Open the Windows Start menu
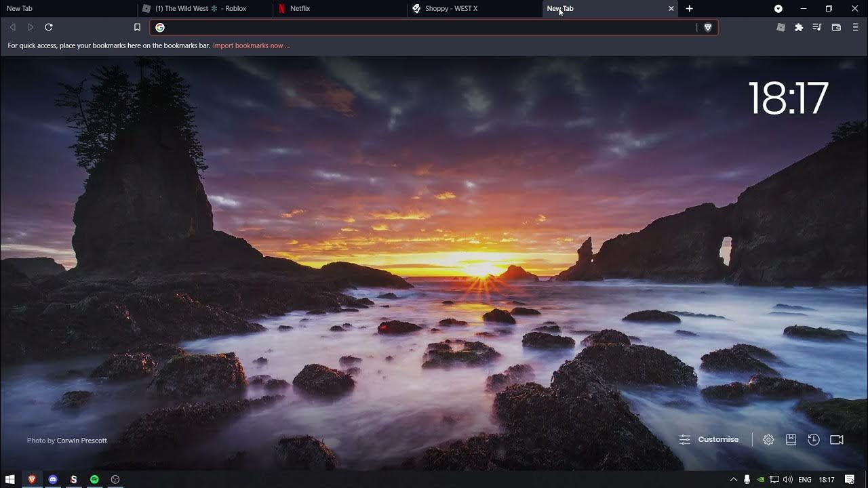Screen dimensions: 868x488 (x=10, y=479)
